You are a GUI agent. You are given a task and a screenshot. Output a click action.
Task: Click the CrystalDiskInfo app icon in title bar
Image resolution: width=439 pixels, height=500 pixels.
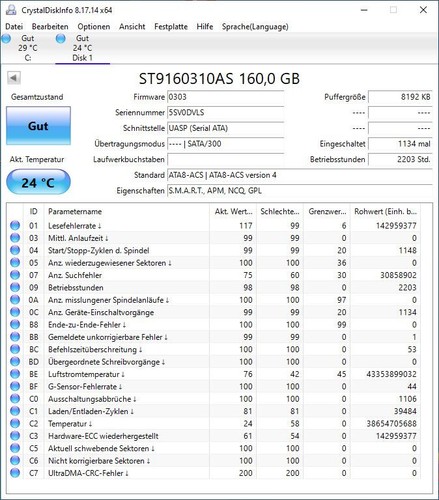(x=11, y=10)
